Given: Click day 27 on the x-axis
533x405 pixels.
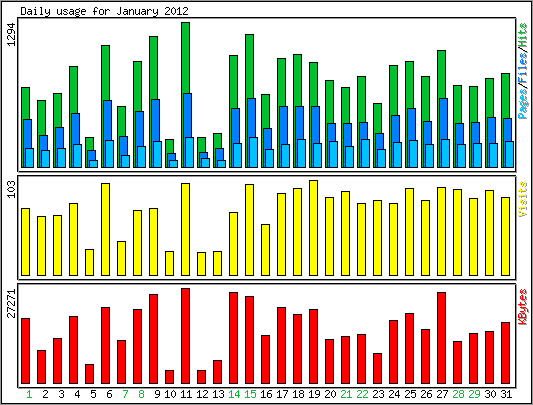Looking at the screenshot, I should pyautogui.click(x=442, y=394).
